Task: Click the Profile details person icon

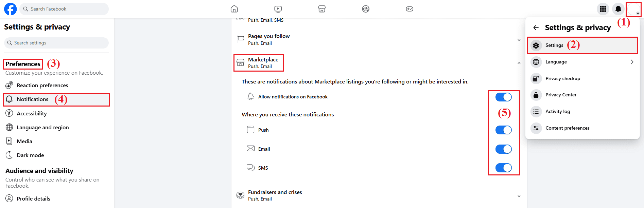Action: tap(9, 198)
